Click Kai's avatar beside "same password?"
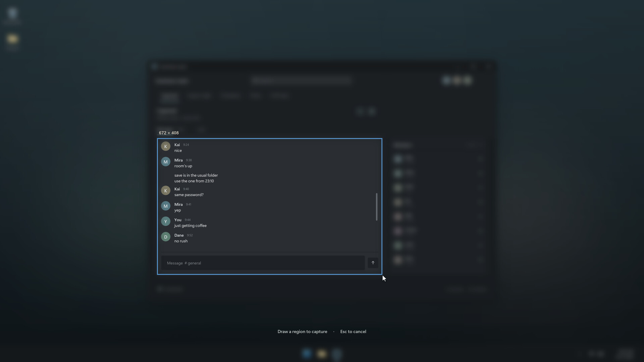Viewport: 644px width, 362px height. [x=165, y=191]
